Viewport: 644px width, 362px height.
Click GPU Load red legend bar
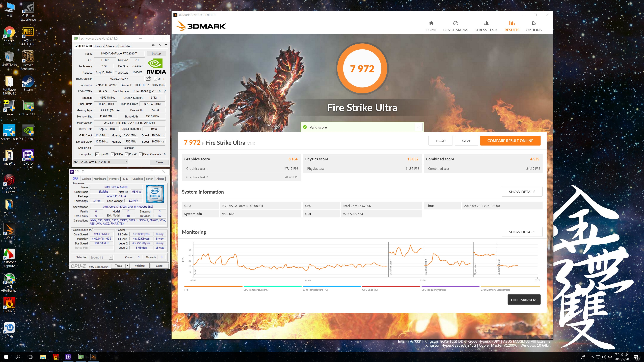pos(391,286)
